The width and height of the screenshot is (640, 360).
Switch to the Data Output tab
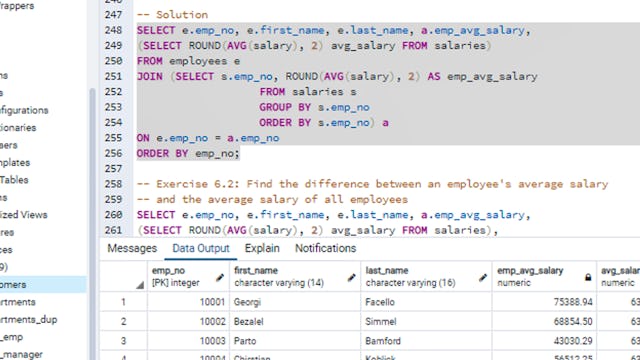201,248
